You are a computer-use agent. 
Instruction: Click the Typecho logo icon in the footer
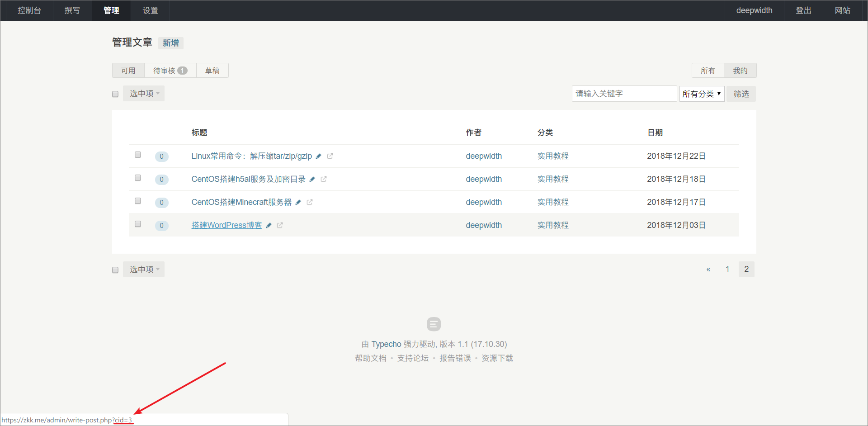434,324
